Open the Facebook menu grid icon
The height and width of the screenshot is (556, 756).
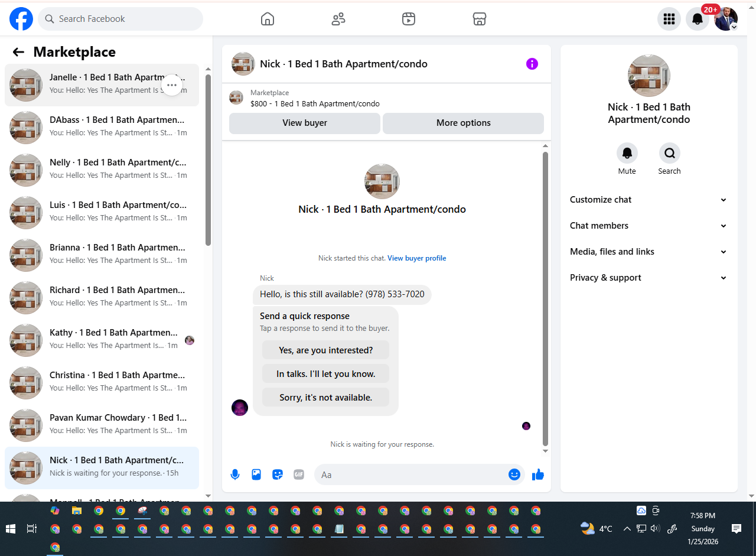point(669,19)
